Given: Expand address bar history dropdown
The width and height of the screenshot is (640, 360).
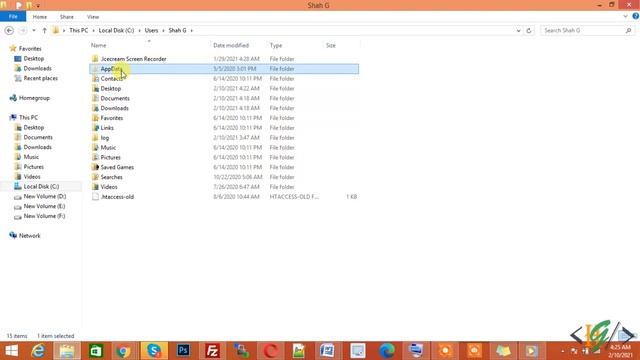Looking at the screenshot, I should tap(518, 31).
